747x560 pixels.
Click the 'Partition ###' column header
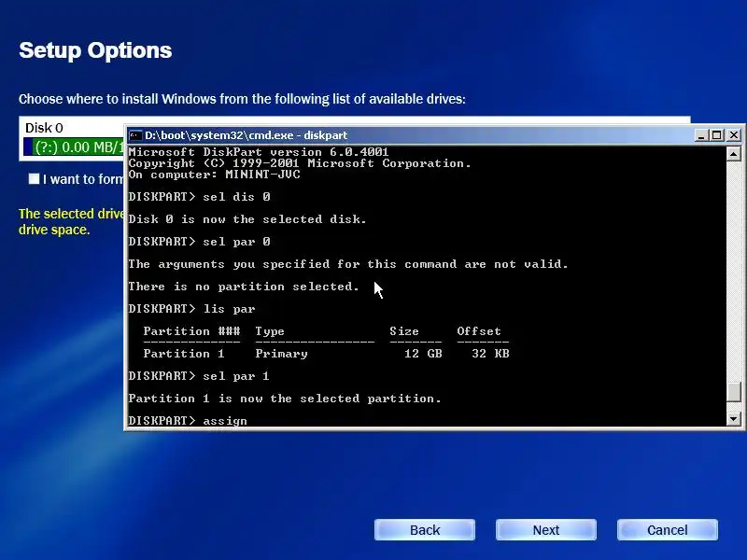[x=191, y=331]
